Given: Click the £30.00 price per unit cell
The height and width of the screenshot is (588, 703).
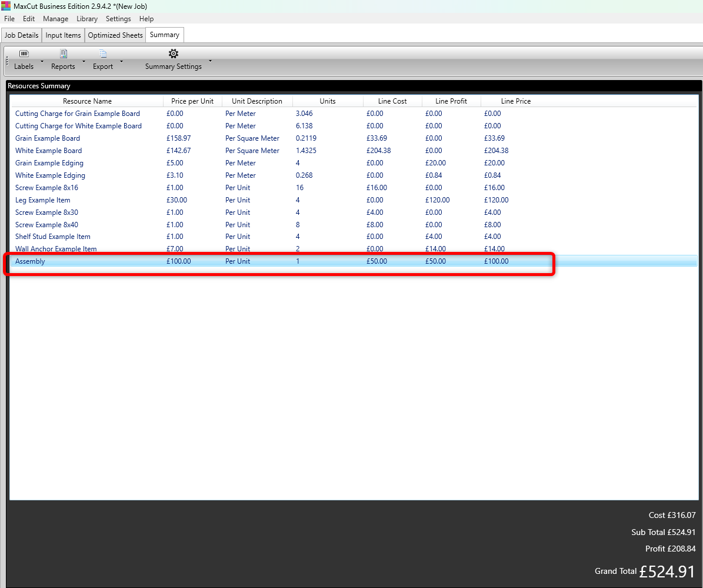Looking at the screenshot, I should pos(176,200).
